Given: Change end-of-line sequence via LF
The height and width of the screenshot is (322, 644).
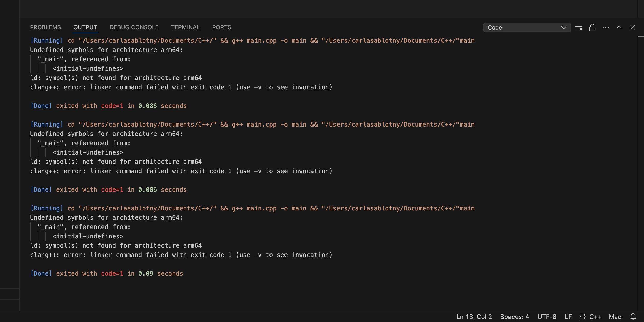Looking at the screenshot, I should tap(568, 316).
